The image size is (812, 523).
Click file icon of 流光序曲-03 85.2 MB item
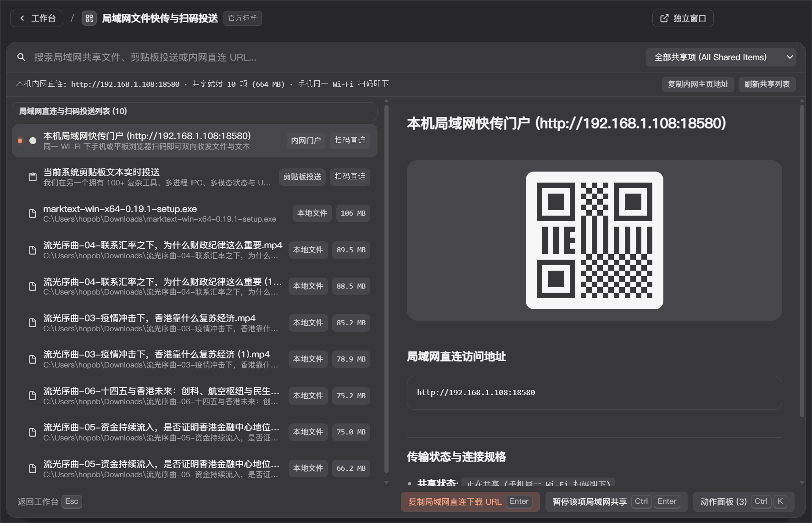click(x=33, y=323)
